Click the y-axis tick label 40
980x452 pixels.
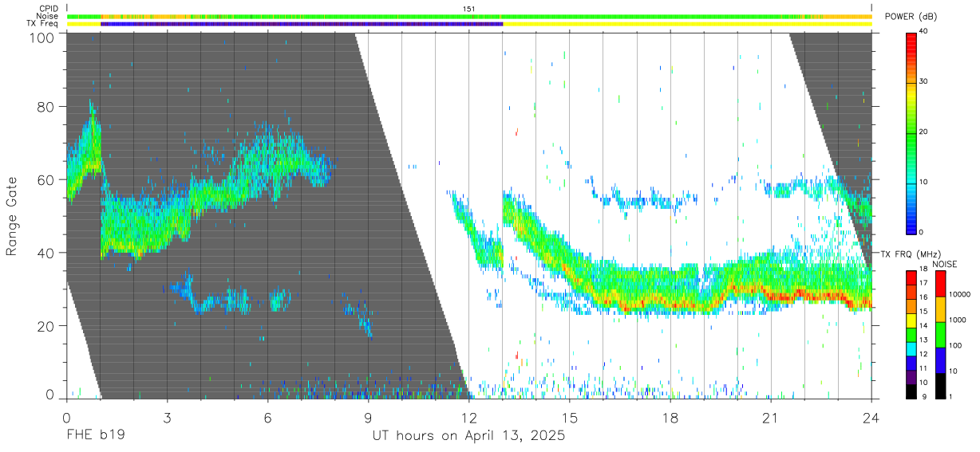[46, 254]
